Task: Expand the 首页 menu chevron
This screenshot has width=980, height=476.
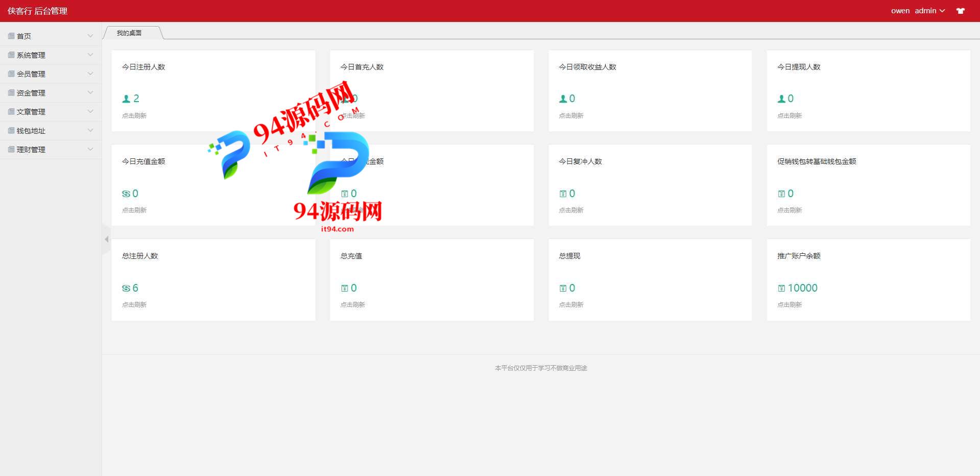Action: point(90,36)
